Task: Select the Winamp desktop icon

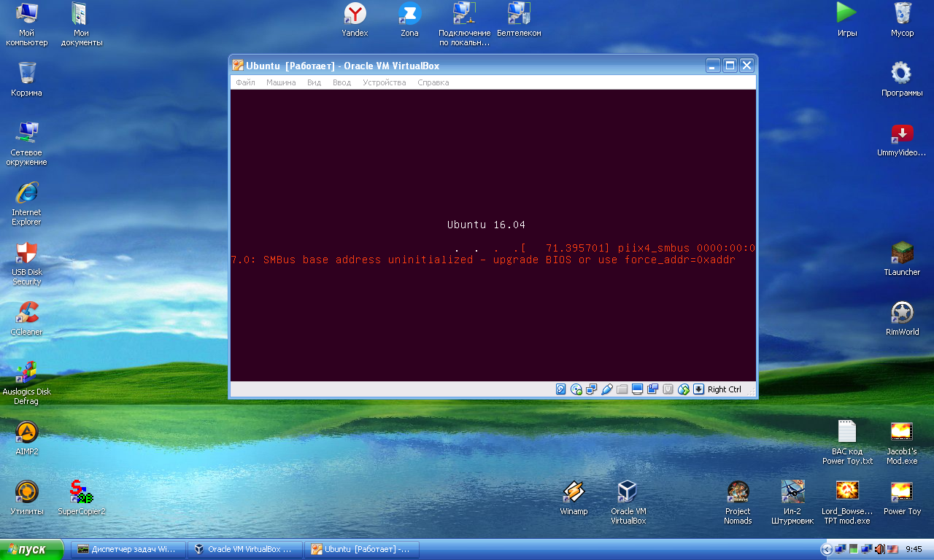Action: [574, 497]
